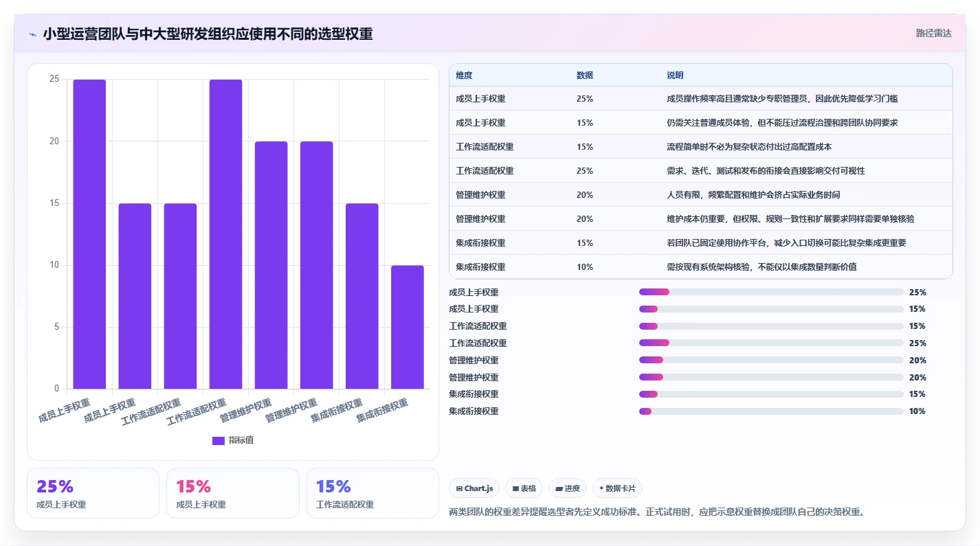
Task: Open the pink 15% 成员上手权重 data card
Action: point(233,493)
